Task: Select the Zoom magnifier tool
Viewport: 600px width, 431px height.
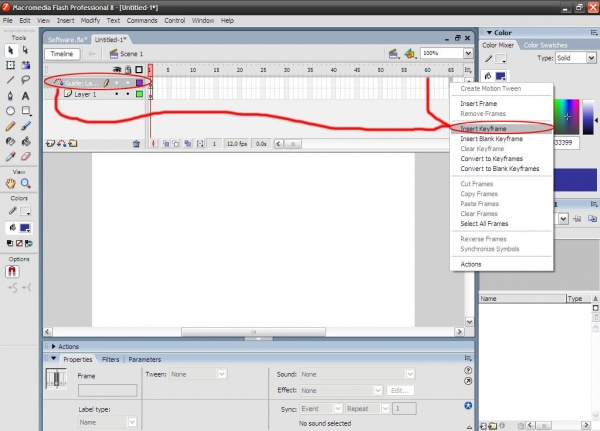Action: (x=26, y=183)
